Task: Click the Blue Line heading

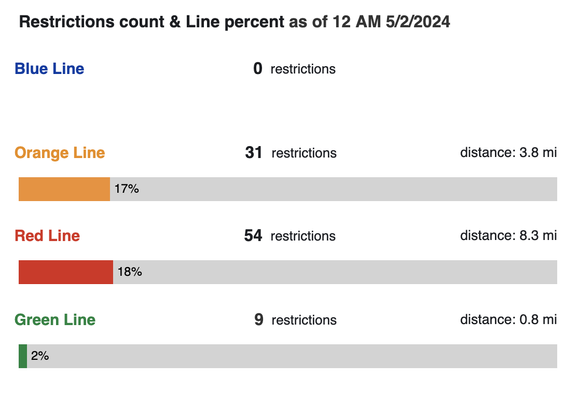Action: point(49,69)
